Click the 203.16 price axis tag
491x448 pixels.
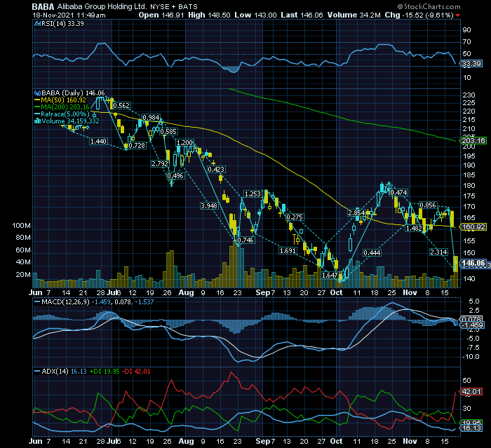[x=473, y=140]
